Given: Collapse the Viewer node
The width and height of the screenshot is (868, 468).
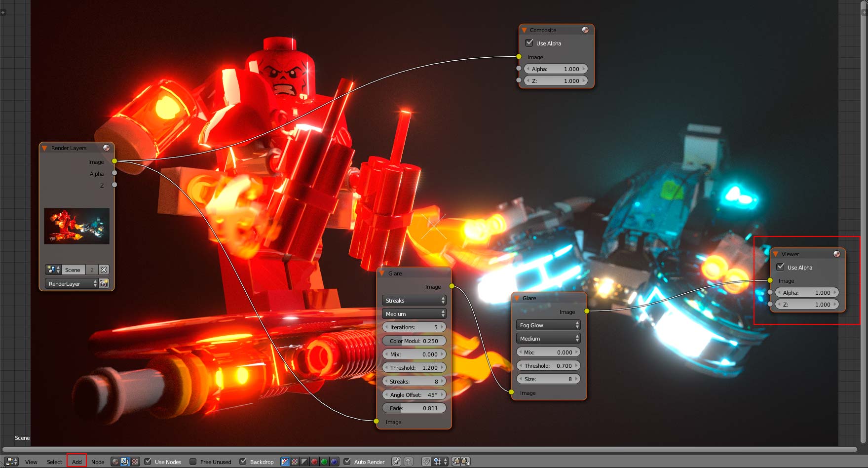Looking at the screenshot, I should click(776, 254).
